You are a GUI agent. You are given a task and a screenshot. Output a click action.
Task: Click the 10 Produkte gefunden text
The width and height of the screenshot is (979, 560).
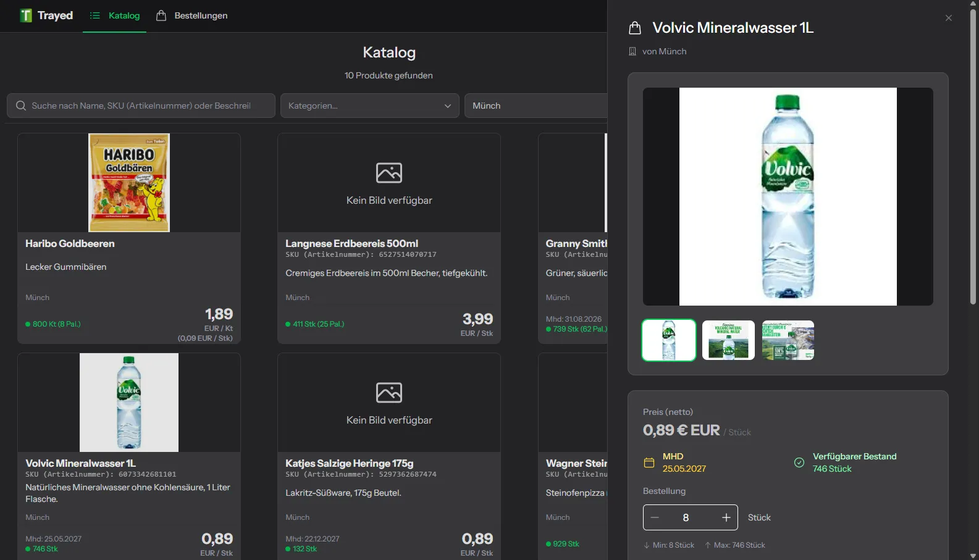(x=389, y=75)
